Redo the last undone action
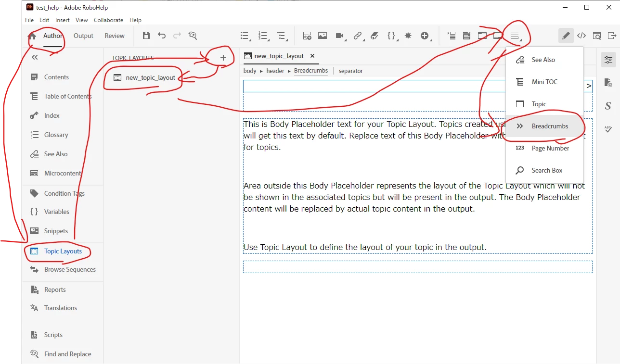The image size is (620, 364). 177,36
